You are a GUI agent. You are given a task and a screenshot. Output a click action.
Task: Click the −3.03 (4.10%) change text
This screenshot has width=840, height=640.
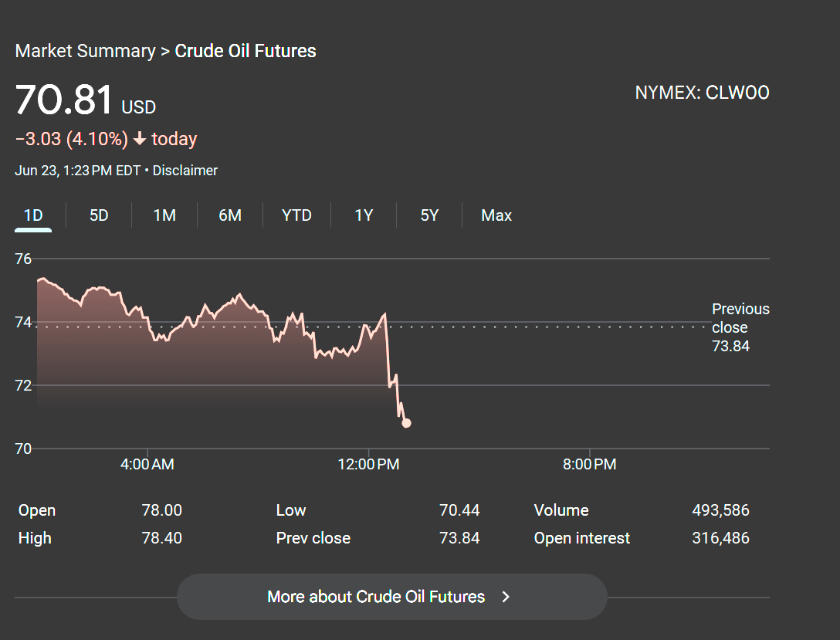point(72,139)
